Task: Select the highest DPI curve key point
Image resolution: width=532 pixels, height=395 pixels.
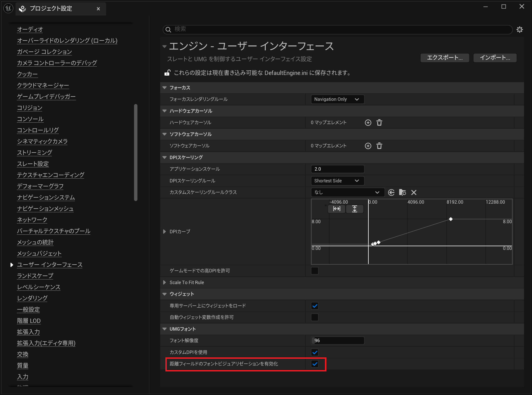Action: click(x=451, y=219)
